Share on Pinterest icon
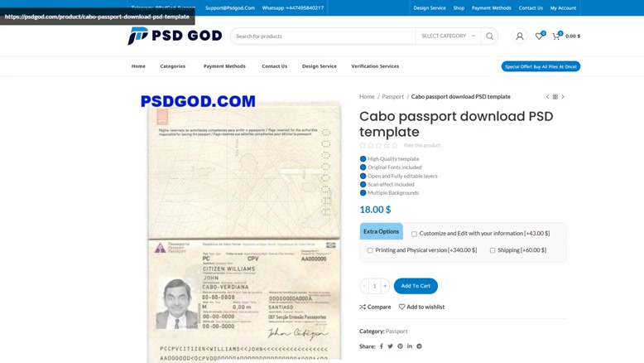 400,346
